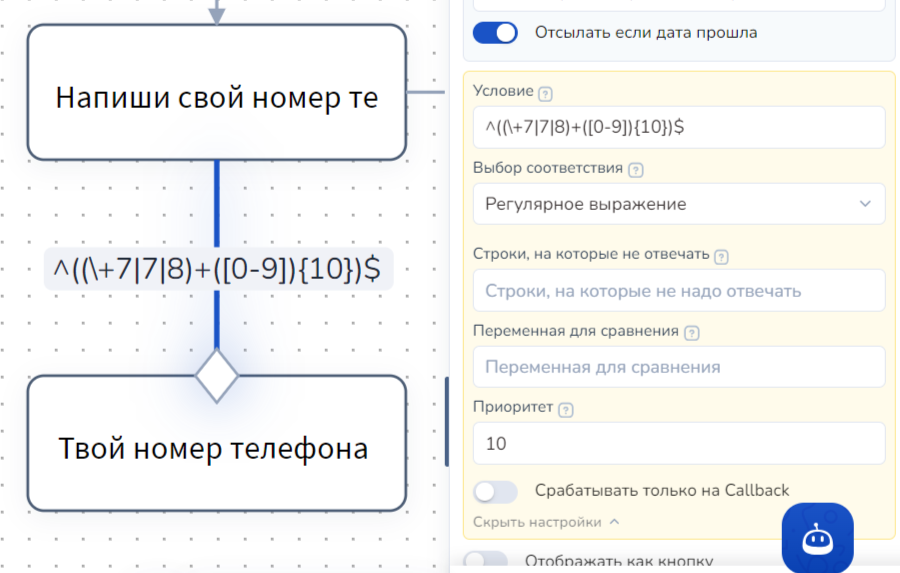Viewport: 900px width, 573px height.
Task: Click the diamond connector on the arrow
Action: [x=216, y=376]
